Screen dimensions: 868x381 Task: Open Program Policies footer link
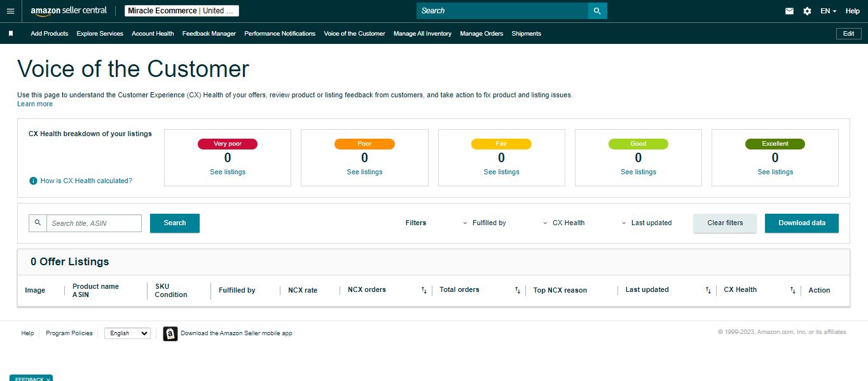tap(69, 333)
